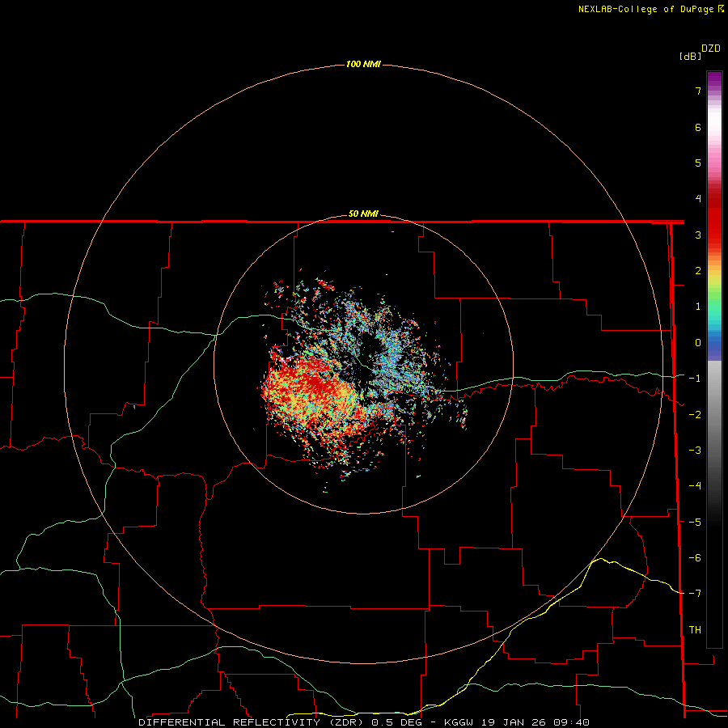Click the 19 JAN 26 09:40 timestamp
This screenshot has width=728, height=728.
tap(535, 722)
